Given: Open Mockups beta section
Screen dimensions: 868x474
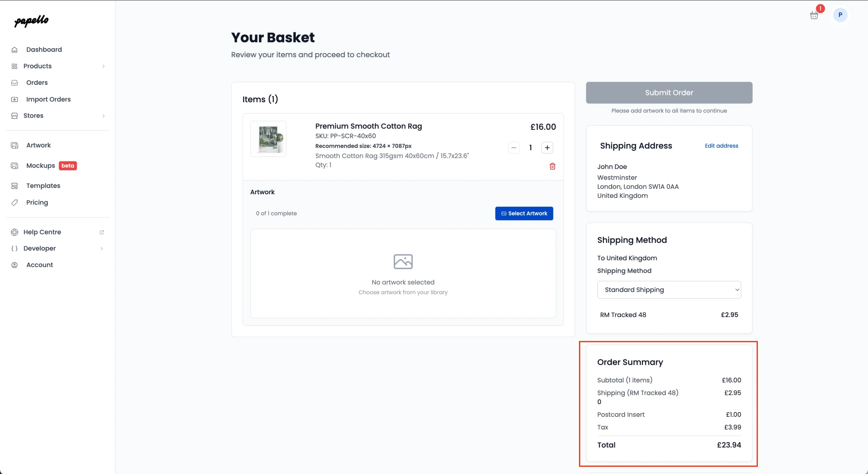Looking at the screenshot, I should click(41, 166).
